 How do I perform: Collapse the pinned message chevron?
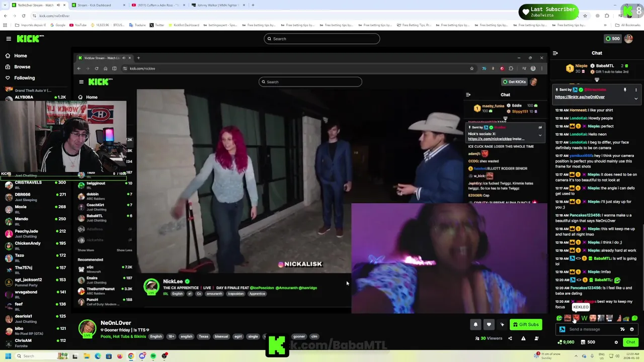click(636, 99)
